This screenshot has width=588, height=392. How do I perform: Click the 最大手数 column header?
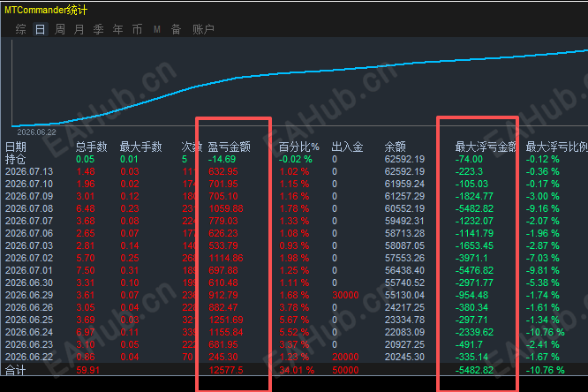click(x=140, y=147)
